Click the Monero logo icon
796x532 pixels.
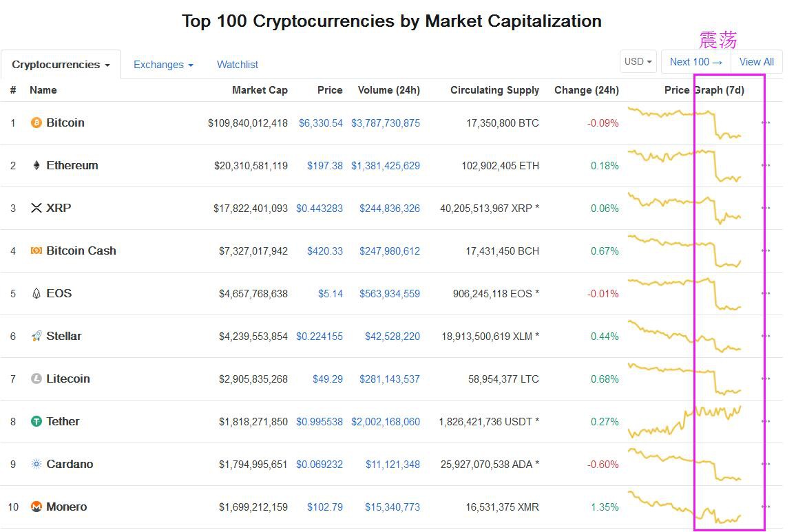[x=36, y=507]
